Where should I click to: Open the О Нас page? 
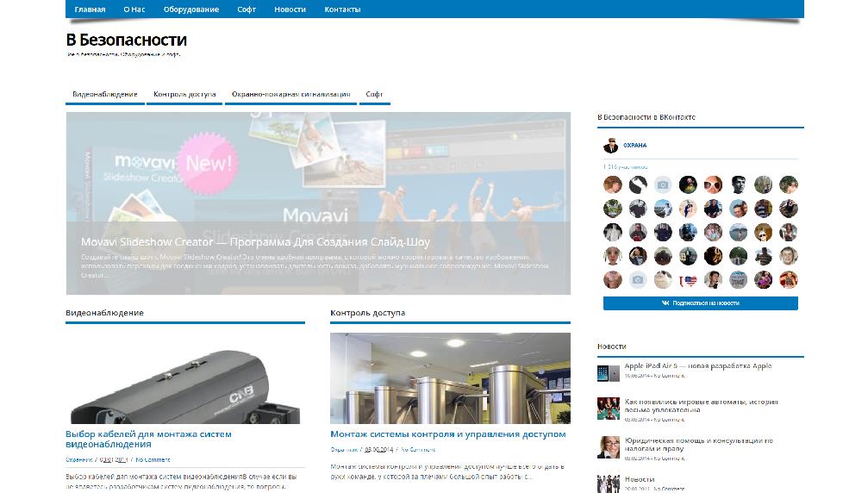134,9
